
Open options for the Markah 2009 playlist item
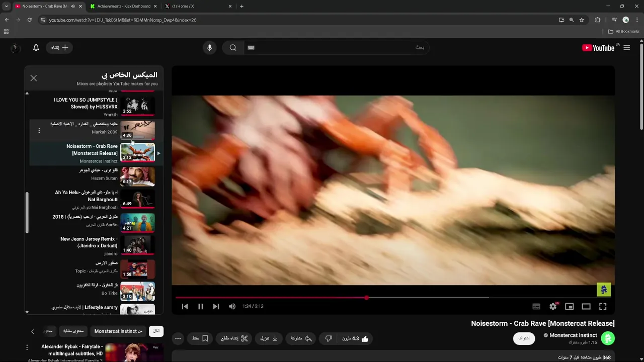click(x=39, y=130)
